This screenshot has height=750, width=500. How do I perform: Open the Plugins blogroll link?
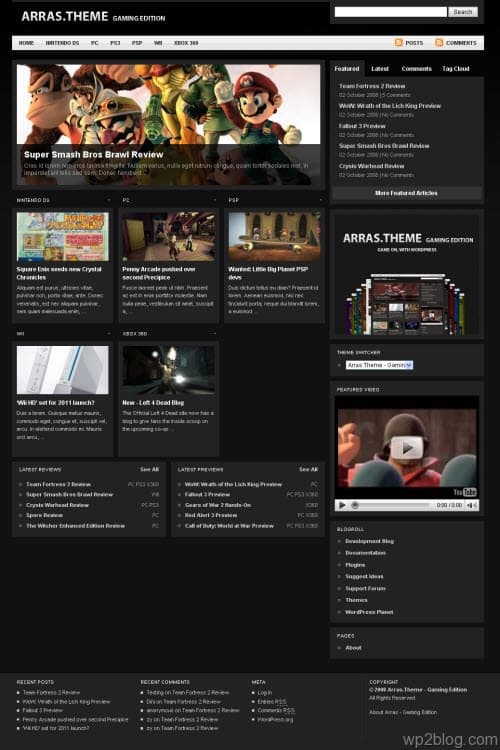[355, 565]
